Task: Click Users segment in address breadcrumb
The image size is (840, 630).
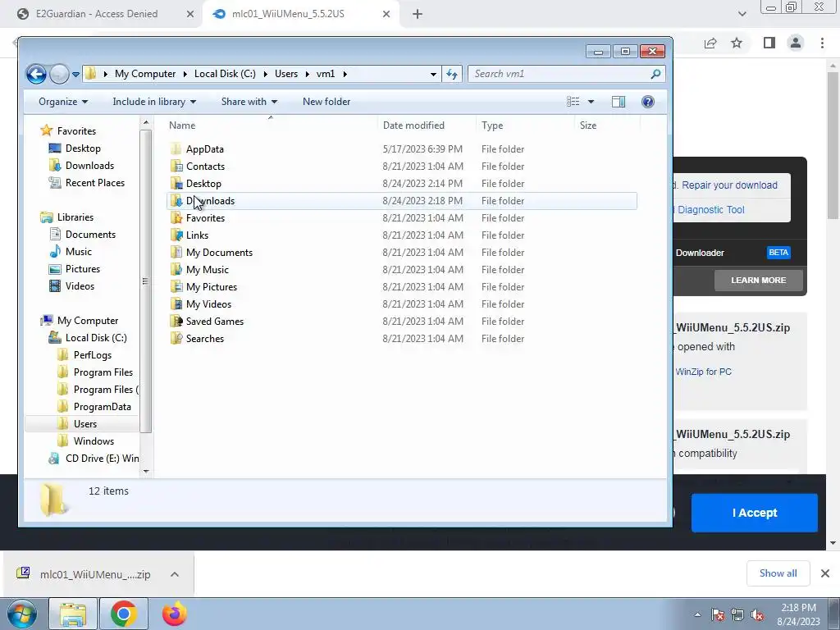Action: (x=286, y=74)
